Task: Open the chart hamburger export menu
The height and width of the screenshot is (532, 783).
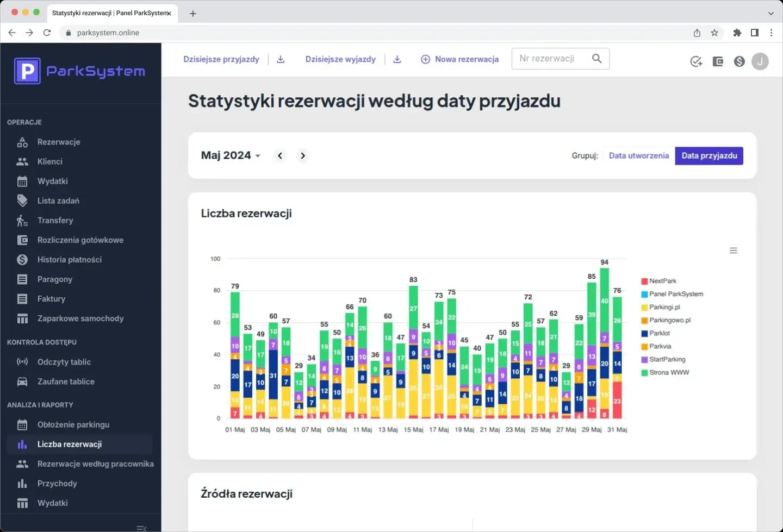Action: pyautogui.click(x=734, y=251)
